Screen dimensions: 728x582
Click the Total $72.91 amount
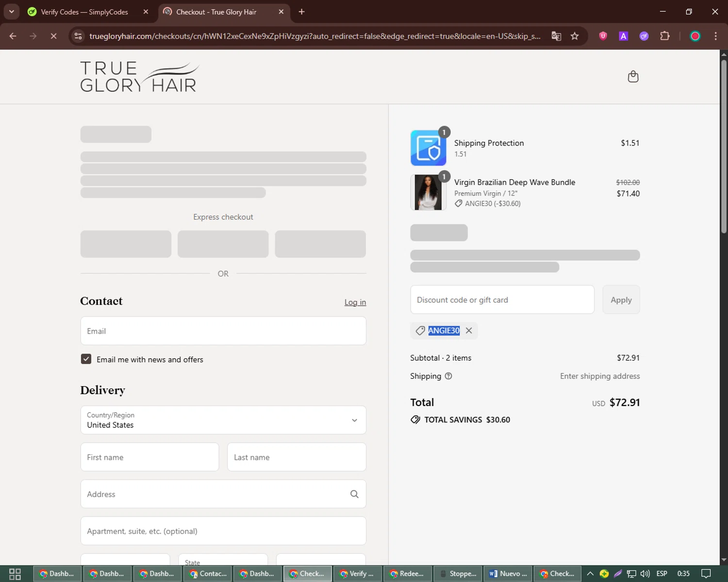625,403
